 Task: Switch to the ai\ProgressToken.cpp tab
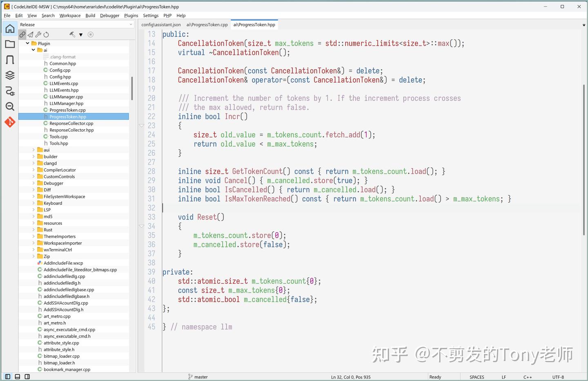tap(207, 25)
